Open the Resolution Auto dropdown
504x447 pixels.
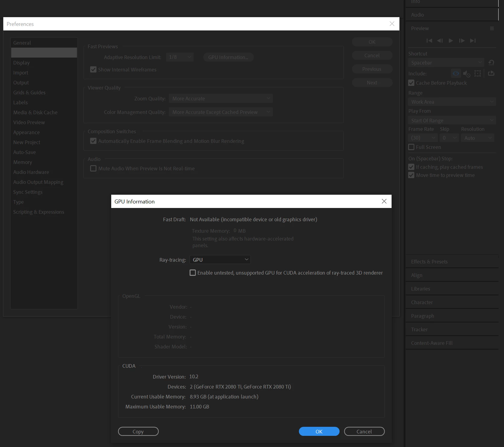click(477, 138)
